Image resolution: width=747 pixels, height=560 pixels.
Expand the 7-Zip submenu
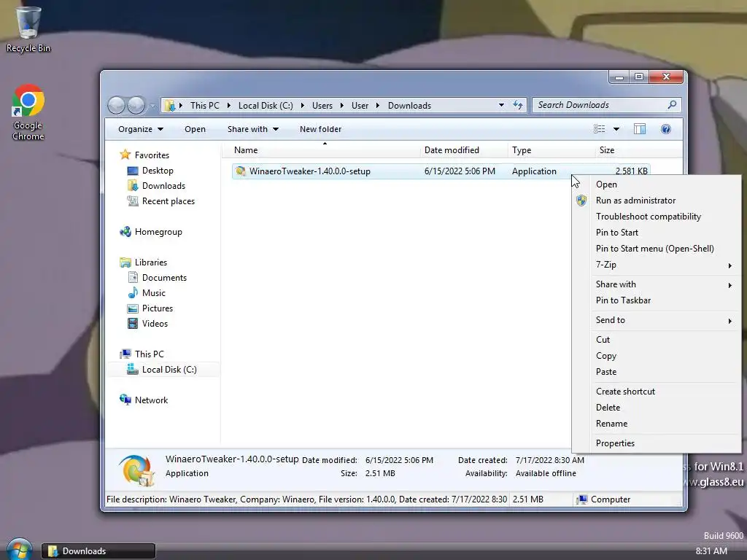point(657,265)
